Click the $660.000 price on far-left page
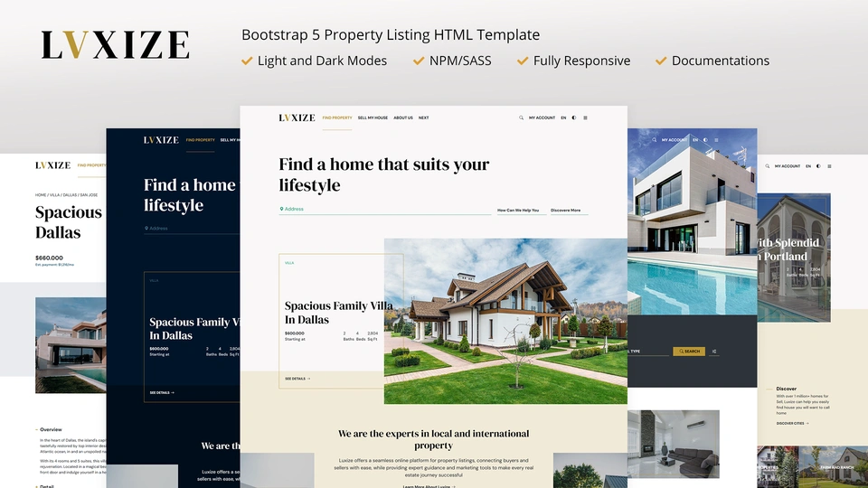The image size is (868, 488). pyautogui.click(x=49, y=258)
